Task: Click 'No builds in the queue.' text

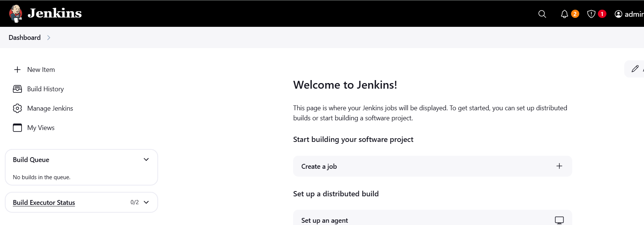Action: click(42, 177)
